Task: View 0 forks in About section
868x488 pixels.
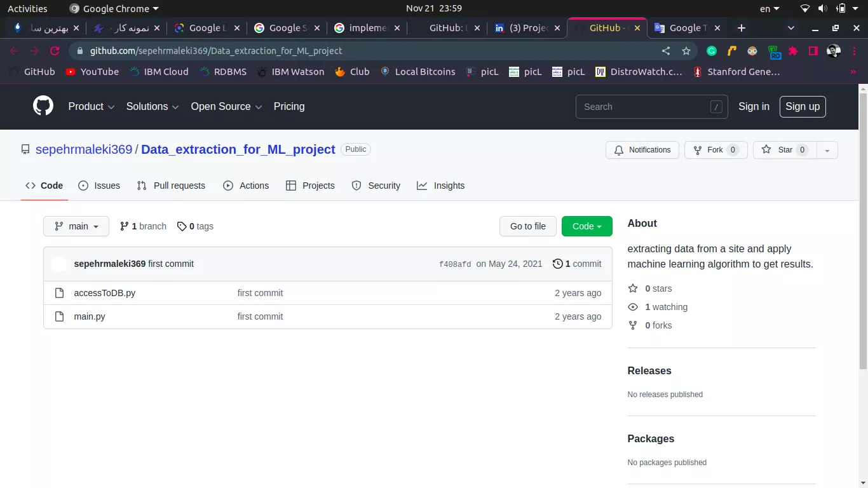Action: click(x=650, y=325)
